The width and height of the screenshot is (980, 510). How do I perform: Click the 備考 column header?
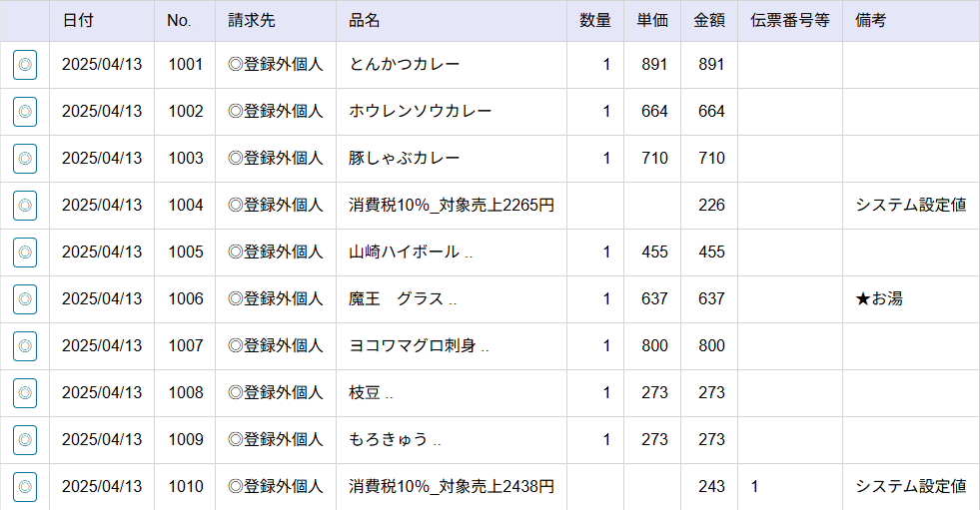point(871,21)
